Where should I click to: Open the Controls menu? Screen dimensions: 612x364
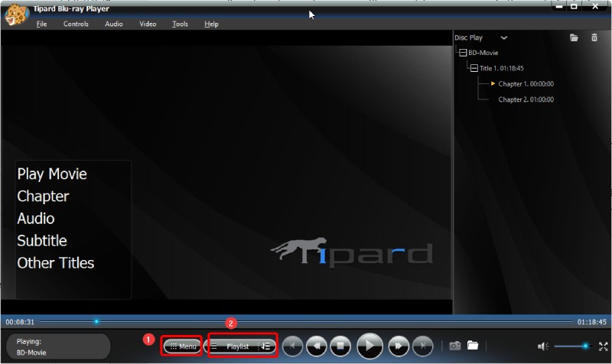[x=76, y=24]
